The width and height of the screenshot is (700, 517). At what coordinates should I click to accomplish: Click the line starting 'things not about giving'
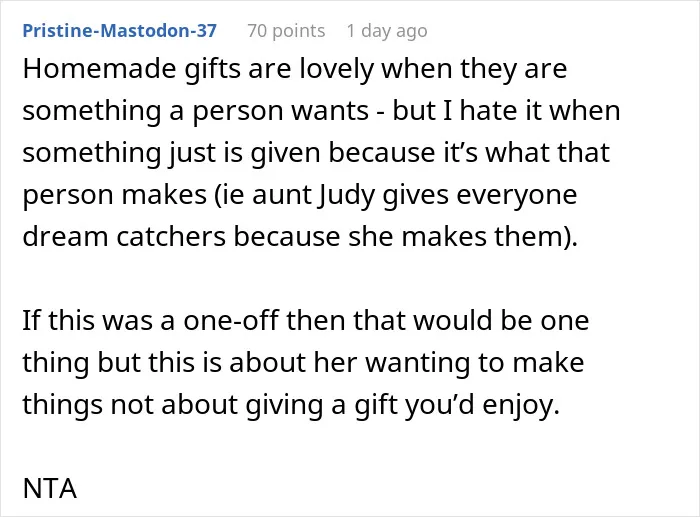click(291, 404)
